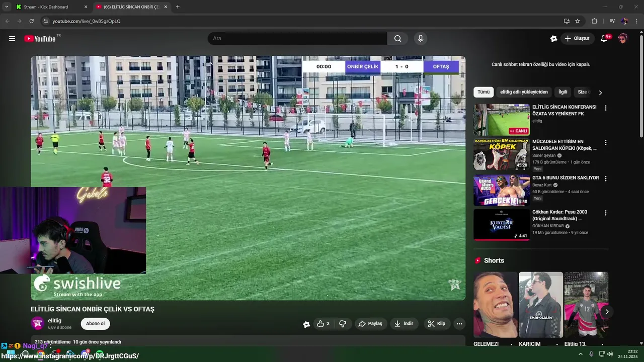Click the İndir download button
The image size is (644, 362).
pos(404,324)
